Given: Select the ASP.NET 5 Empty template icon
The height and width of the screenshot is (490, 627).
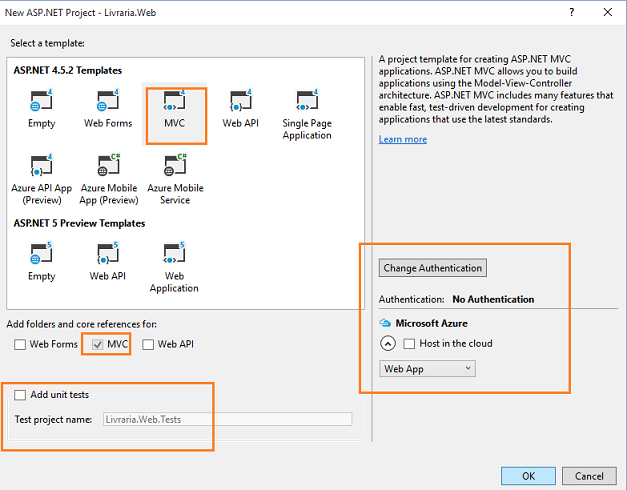Looking at the screenshot, I should point(41,253).
